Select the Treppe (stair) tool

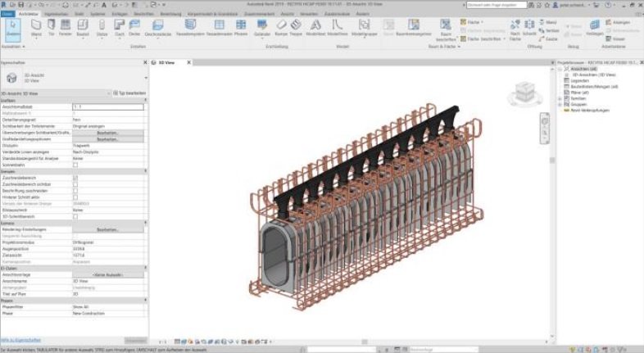click(296, 28)
